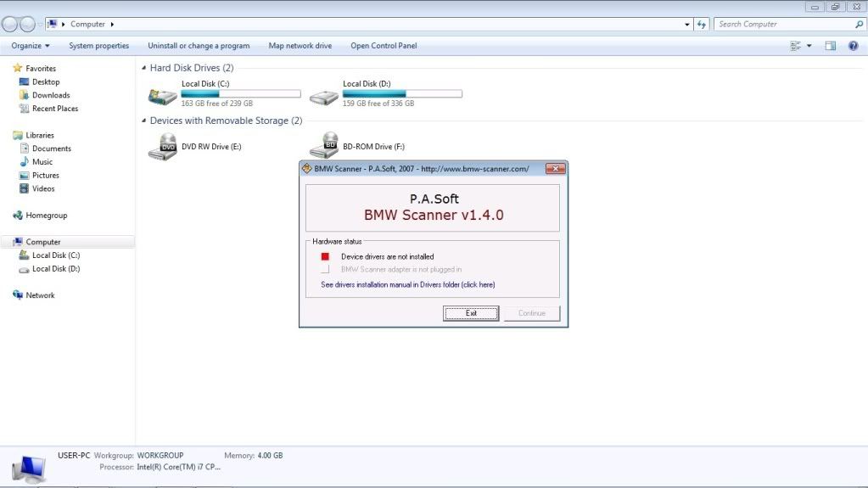Click the adapter not plugged in indicator box
Image resolution: width=868 pixels, height=488 pixels.
tap(324, 270)
